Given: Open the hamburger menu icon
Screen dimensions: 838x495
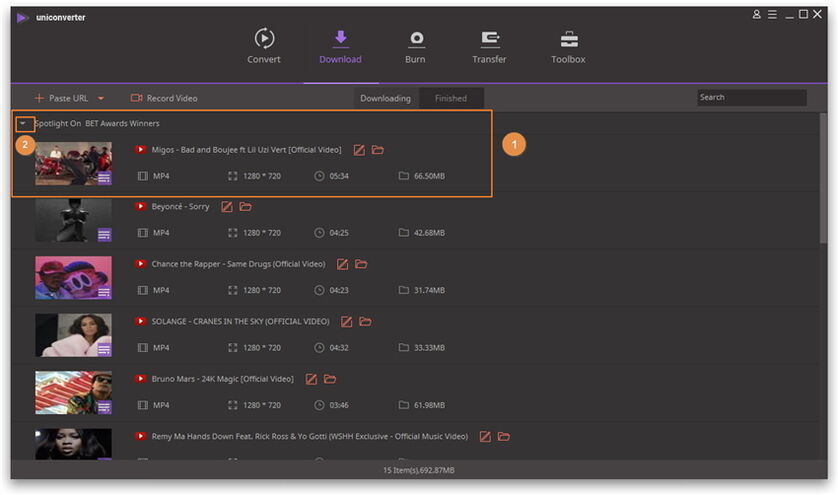Looking at the screenshot, I should (772, 14).
